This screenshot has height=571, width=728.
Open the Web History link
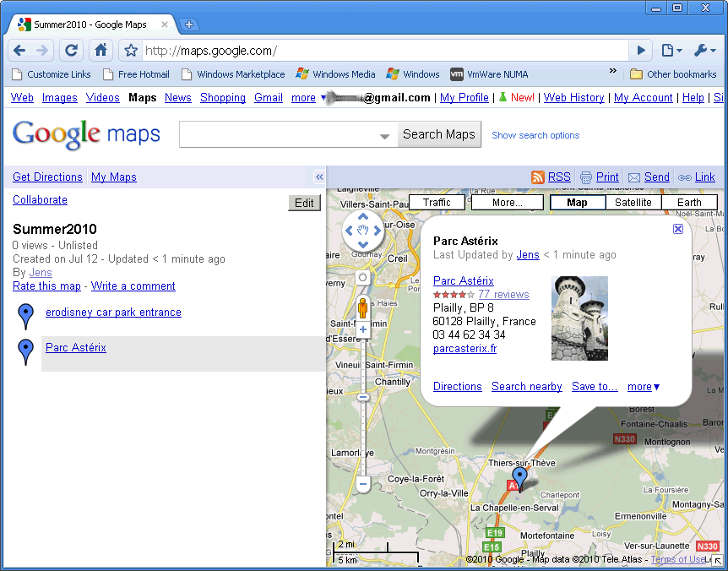click(573, 97)
